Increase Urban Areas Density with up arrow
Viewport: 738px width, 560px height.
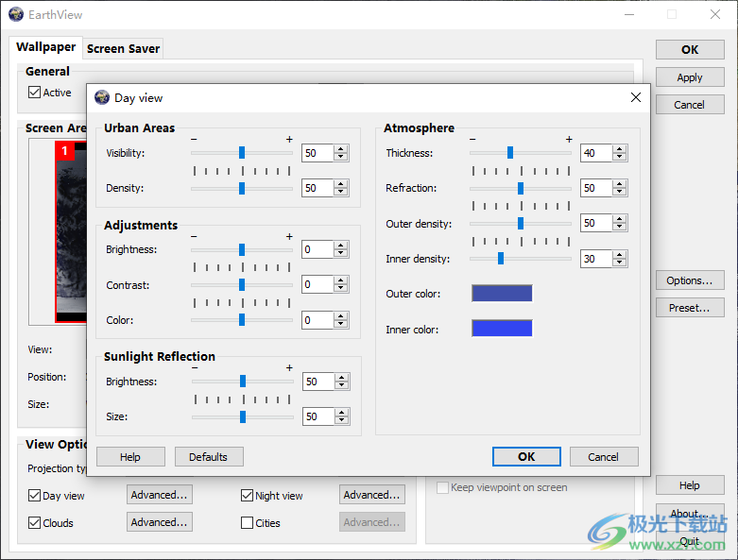pyautogui.click(x=341, y=184)
